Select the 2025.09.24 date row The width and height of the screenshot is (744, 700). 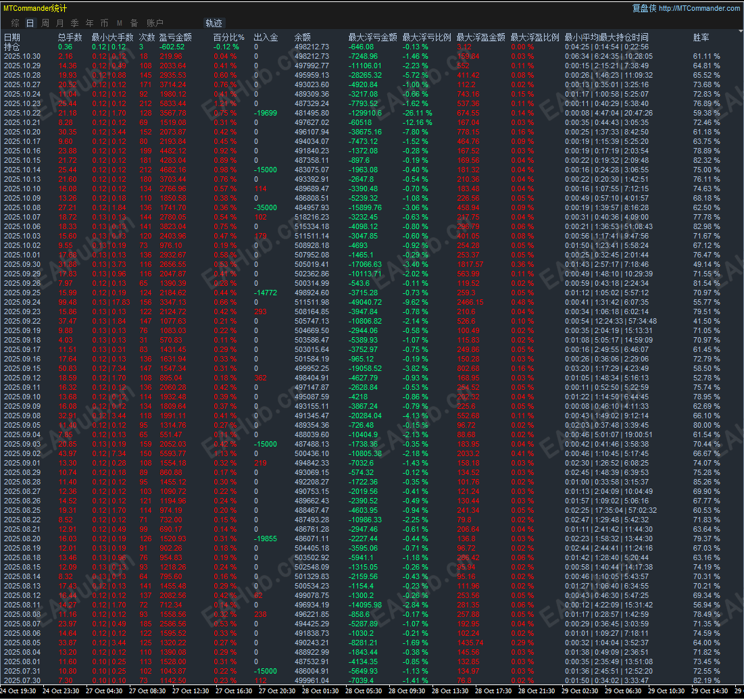point(370,302)
